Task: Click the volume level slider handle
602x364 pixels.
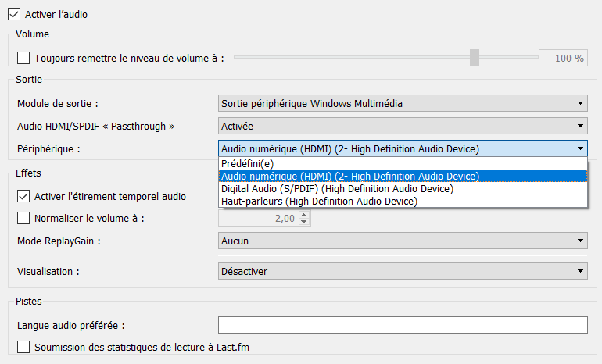Action: 475,58
